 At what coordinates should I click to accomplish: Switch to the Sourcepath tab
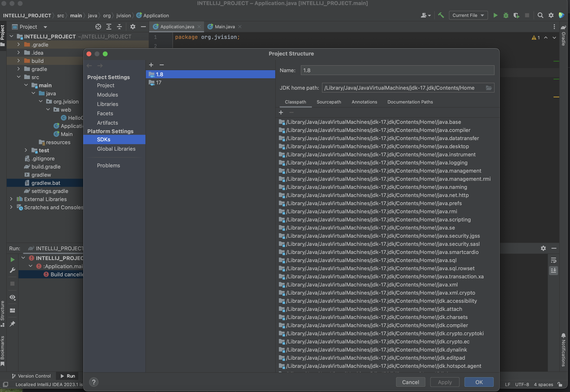[329, 102]
